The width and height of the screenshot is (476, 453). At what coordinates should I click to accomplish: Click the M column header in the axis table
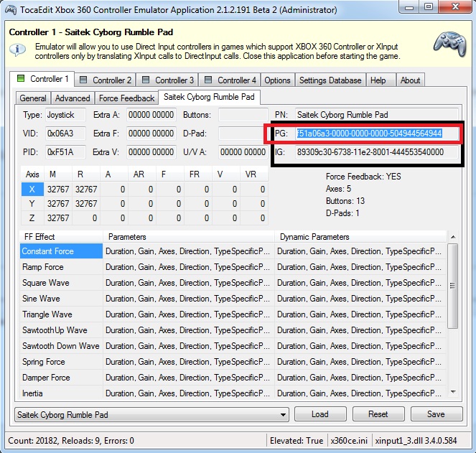tap(58, 174)
